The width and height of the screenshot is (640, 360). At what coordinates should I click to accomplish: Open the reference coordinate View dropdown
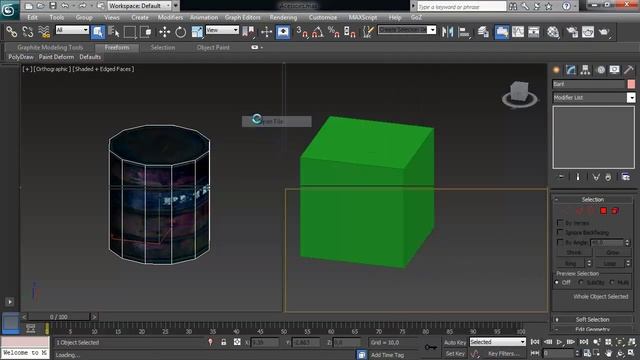tap(222, 30)
